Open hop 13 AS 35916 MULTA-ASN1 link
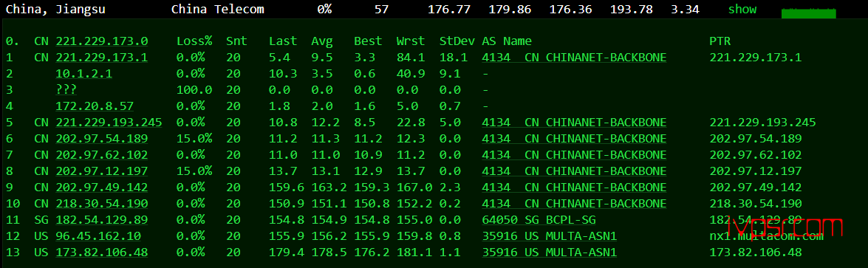868x268 pixels. coord(549,253)
